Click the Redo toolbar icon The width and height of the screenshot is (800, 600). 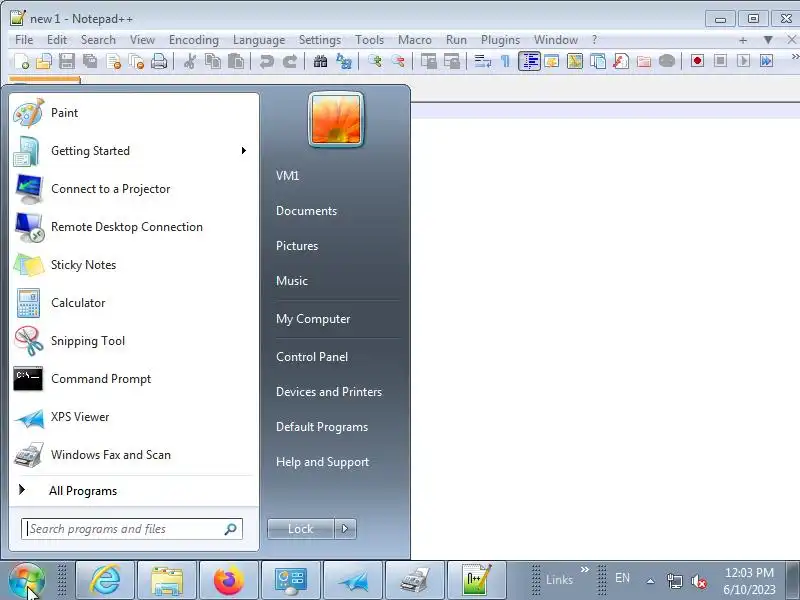point(290,61)
